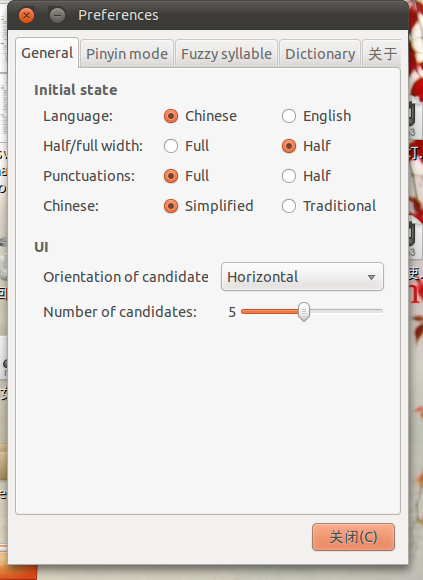Set Punctuations to Full
Screen dimensions: 423x580
tap(171, 176)
